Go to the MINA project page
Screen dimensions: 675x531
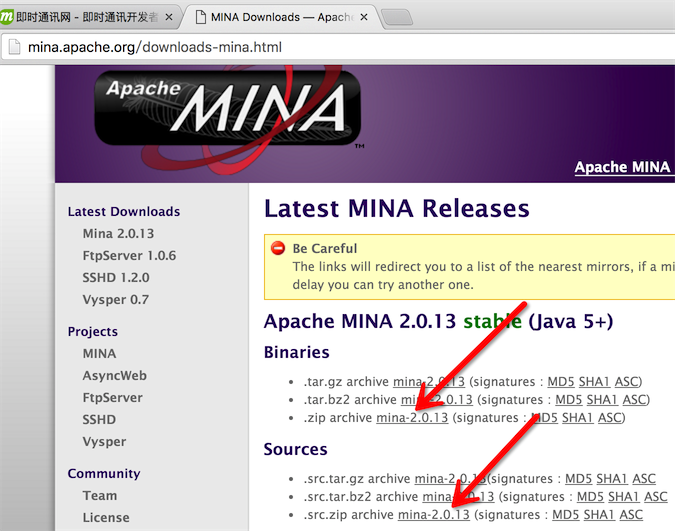pos(99,354)
